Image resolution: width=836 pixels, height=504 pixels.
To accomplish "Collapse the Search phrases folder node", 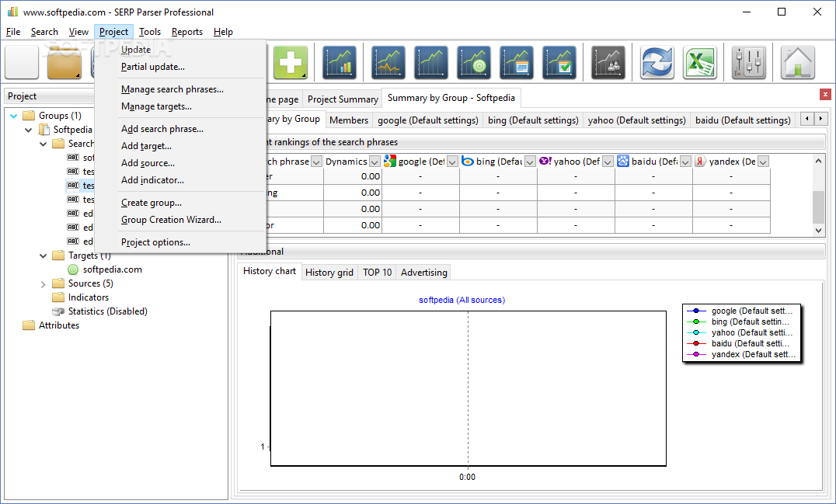I will click(44, 144).
